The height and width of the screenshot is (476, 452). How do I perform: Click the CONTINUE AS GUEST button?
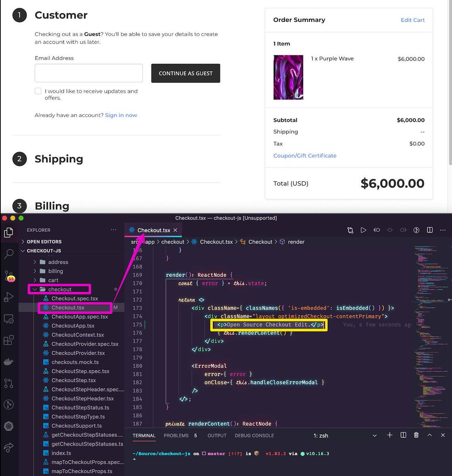point(186,73)
